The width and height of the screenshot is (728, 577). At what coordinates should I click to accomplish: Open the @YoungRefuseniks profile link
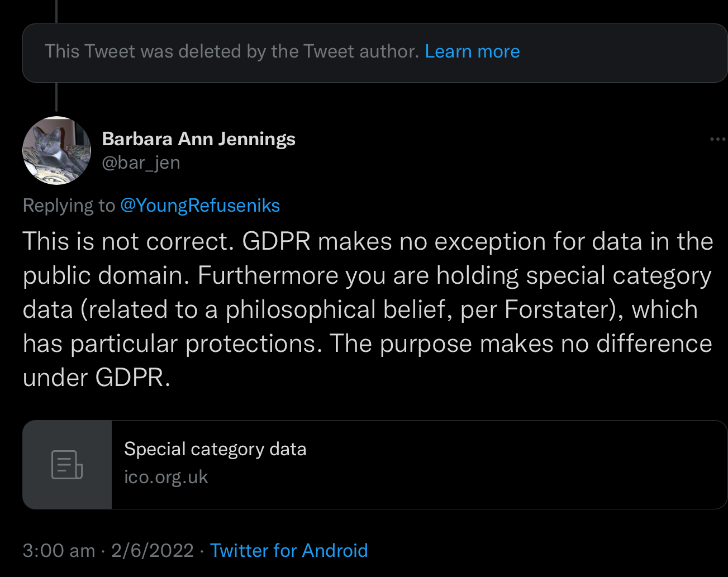tap(200, 206)
